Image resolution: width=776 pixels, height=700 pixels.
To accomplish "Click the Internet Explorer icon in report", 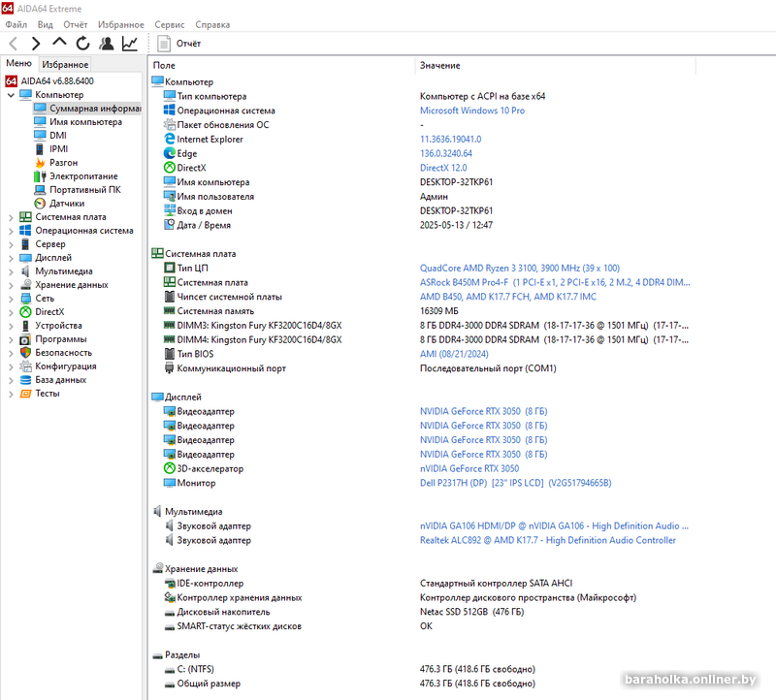I will point(169,139).
